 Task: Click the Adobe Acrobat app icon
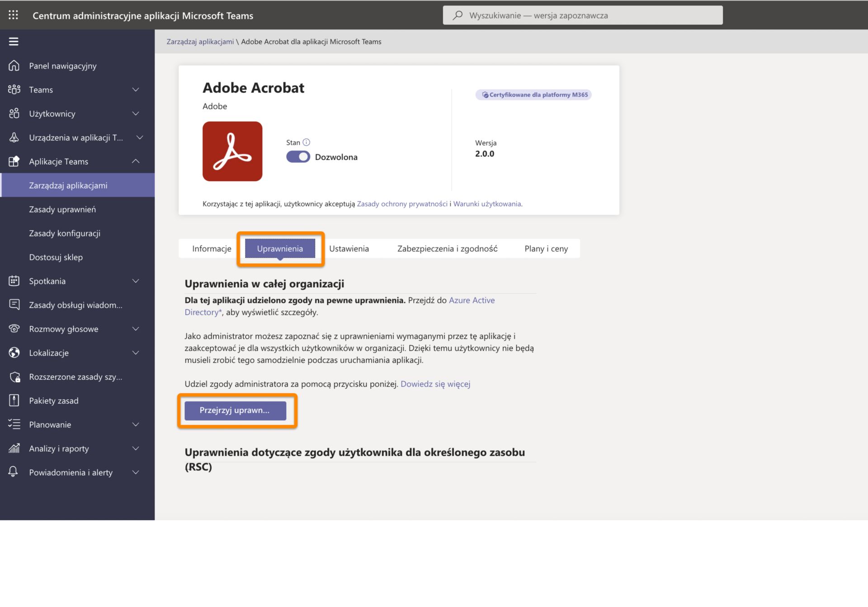[233, 151]
